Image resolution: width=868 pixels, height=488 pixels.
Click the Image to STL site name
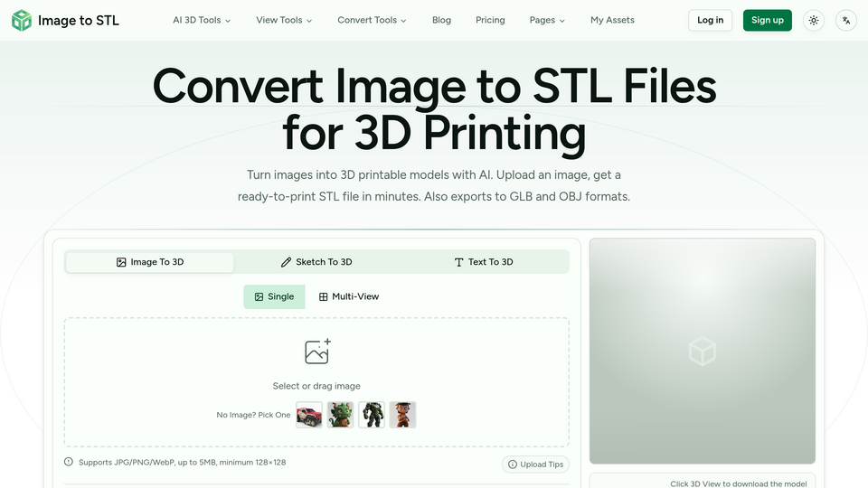[x=79, y=21]
